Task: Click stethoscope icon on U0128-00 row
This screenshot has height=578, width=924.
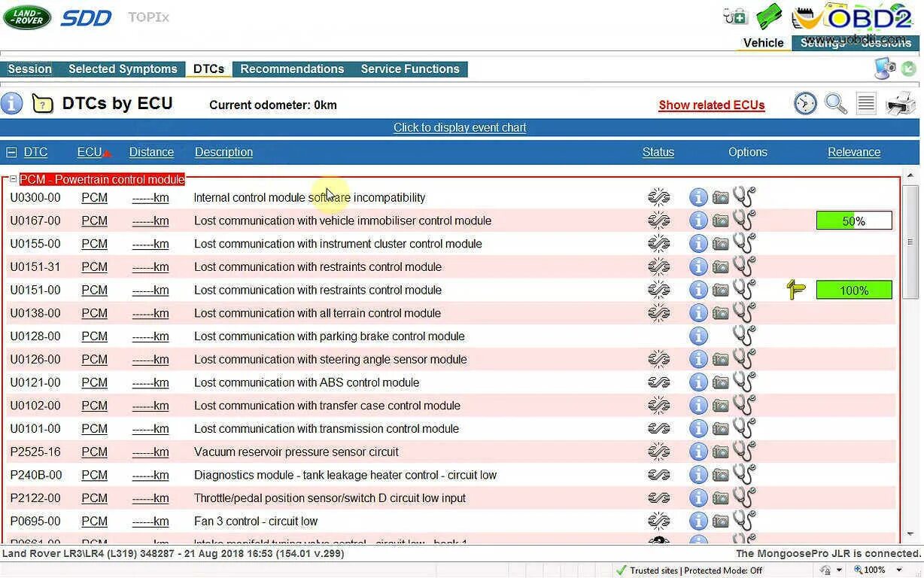Action: [x=744, y=336]
